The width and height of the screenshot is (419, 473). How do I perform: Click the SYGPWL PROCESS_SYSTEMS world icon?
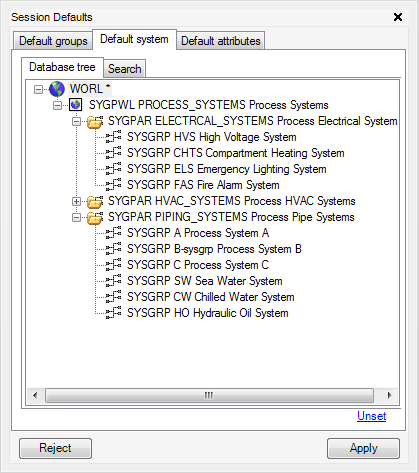click(76, 105)
